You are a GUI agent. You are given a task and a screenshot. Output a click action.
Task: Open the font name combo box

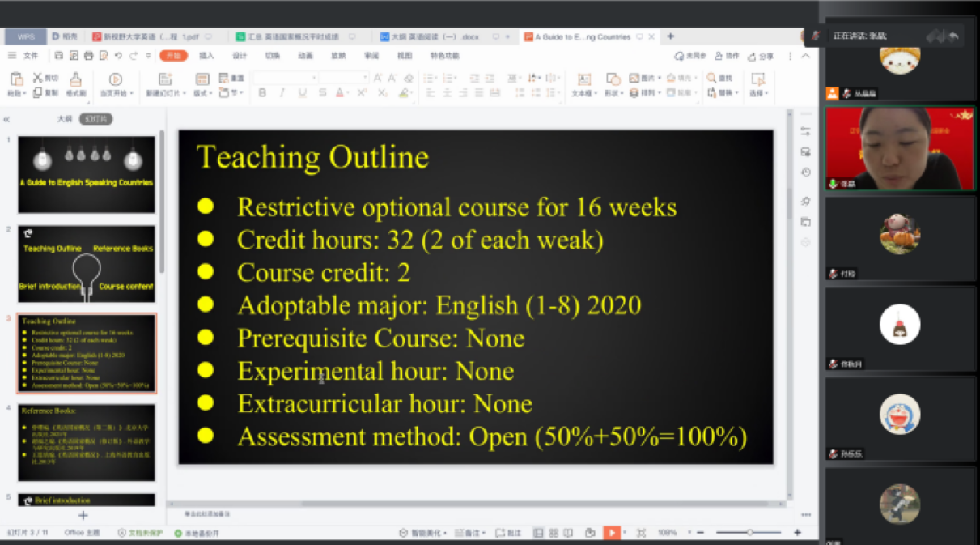pyautogui.click(x=284, y=78)
